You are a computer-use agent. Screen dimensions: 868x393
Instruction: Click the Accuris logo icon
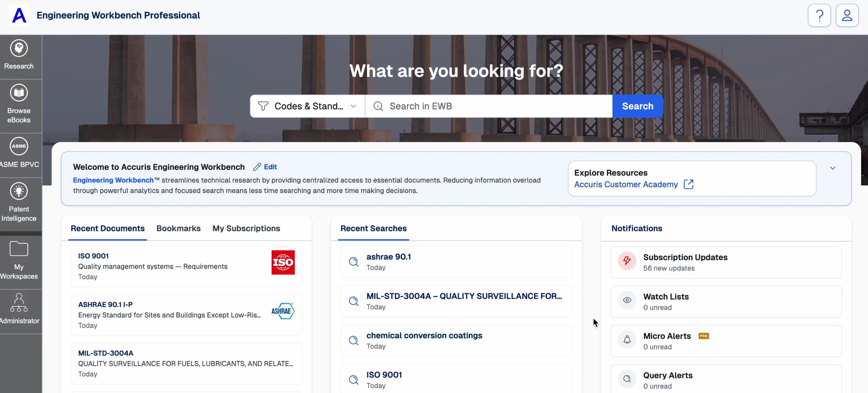coord(19,15)
